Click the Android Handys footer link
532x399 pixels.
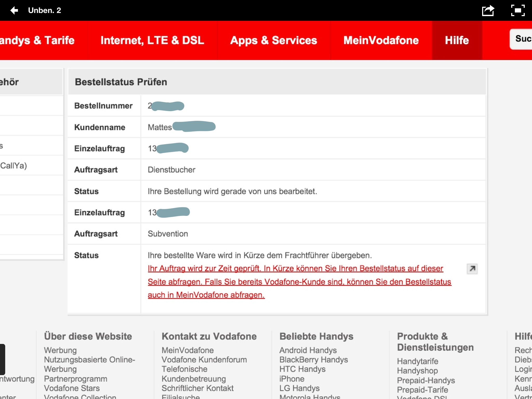308,350
